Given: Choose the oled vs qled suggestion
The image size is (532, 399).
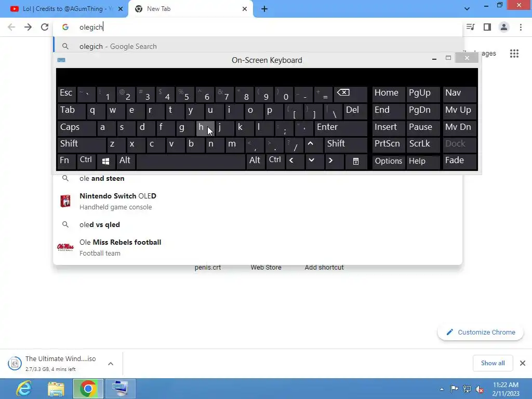Looking at the screenshot, I should [258, 224].
